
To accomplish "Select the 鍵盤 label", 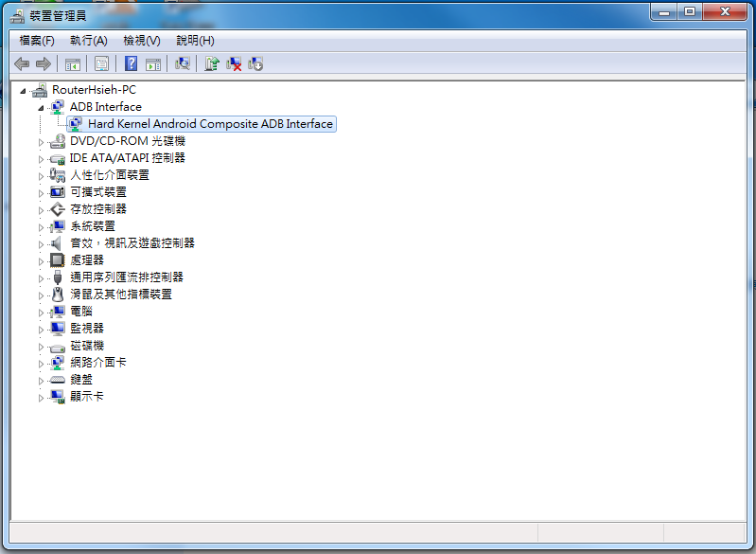I will point(81,380).
